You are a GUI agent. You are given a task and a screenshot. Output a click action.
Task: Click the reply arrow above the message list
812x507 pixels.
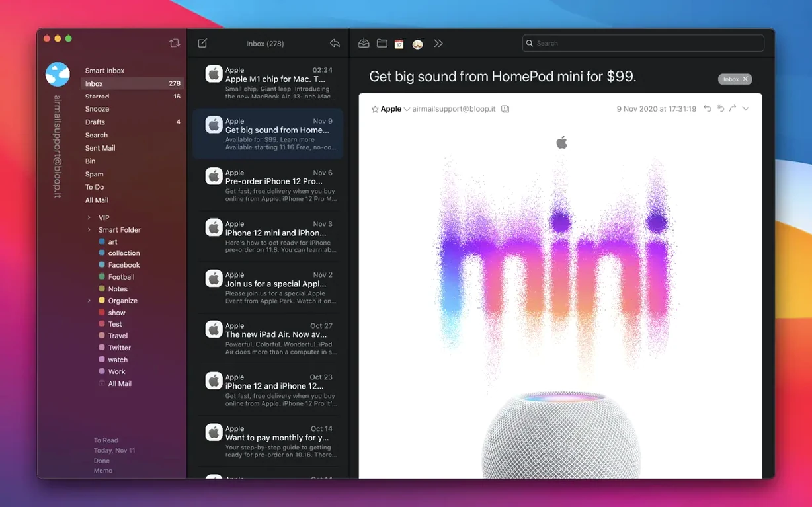click(x=335, y=43)
